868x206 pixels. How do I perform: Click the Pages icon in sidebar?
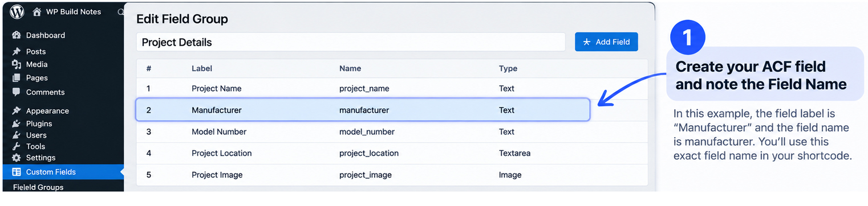click(x=17, y=78)
